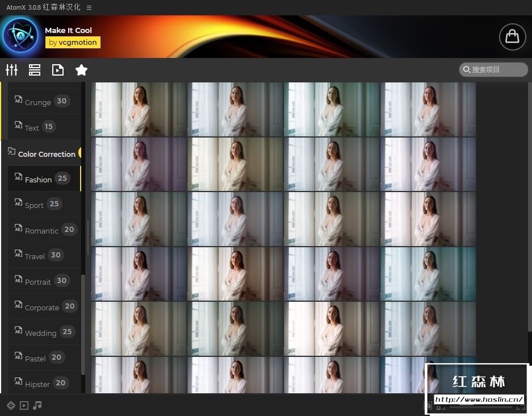Show favorites with the star icon
The height and width of the screenshot is (416, 532).
click(x=81, y=70)
